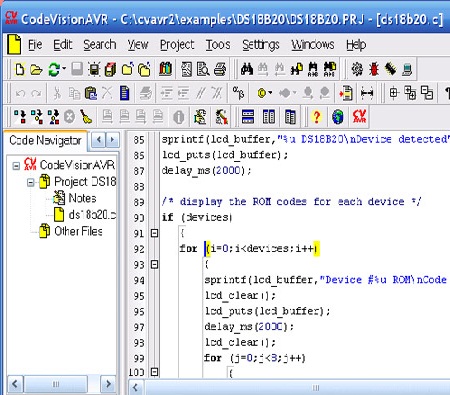The image size is (450, 395).
Task: Click the third build icon with person figure
Action: pyautogui.click(x=54, y=117)
